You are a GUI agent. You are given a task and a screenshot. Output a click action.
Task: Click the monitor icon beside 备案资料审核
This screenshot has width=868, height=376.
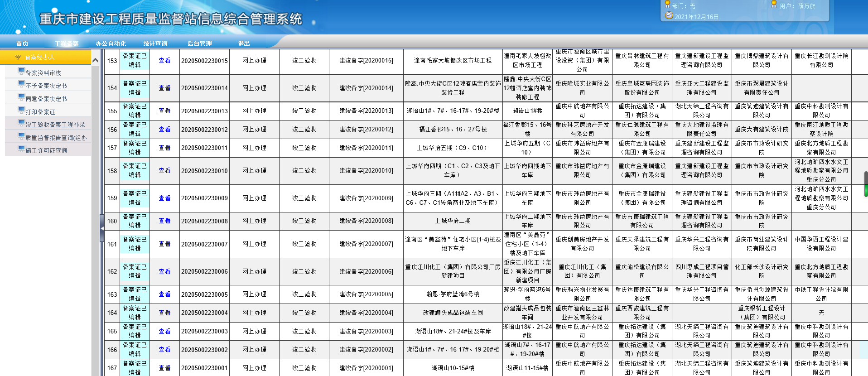(21, 71)
